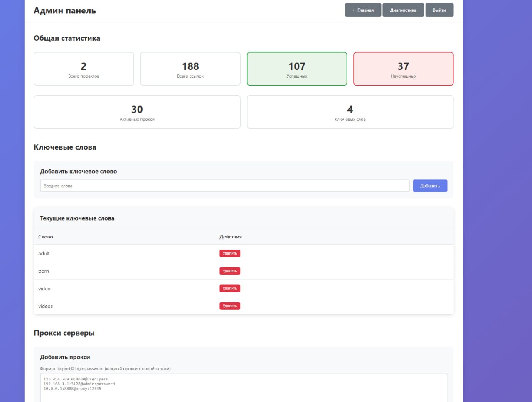Click the 'Всего ссылок' card showing 188
The width and height of the screenshot is (532, 402).
pyautogui.click(x=190, y=69)
